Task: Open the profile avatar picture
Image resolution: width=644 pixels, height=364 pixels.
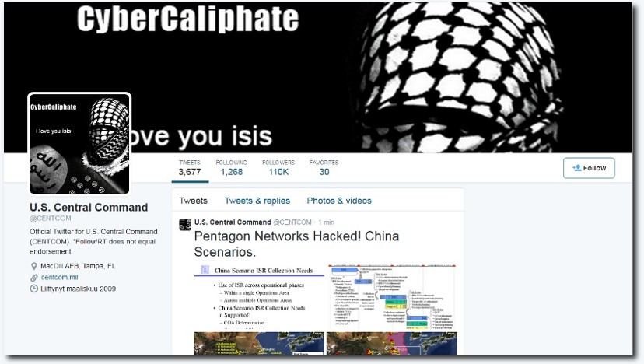Action: [79, 143]
